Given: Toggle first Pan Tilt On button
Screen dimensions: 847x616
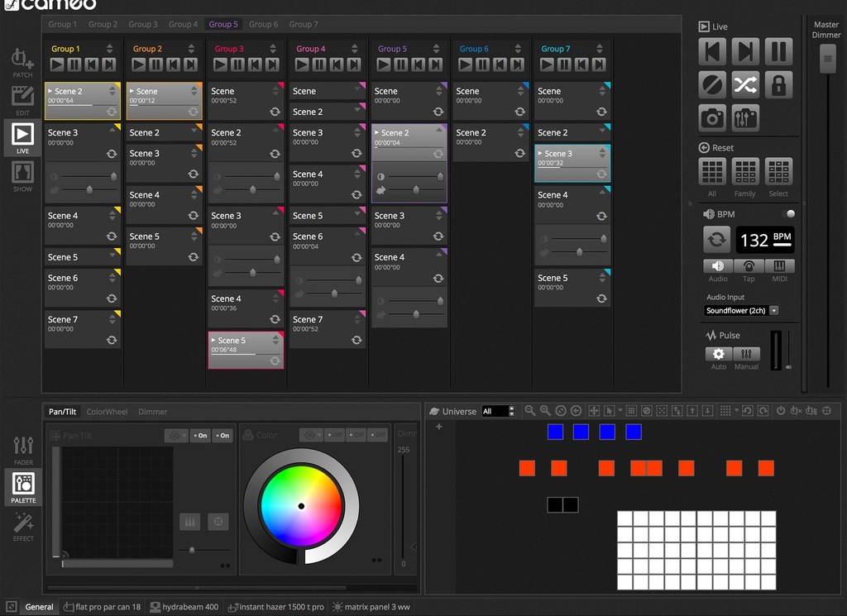Looking at the screenshot, I should [x=200, y=436].
